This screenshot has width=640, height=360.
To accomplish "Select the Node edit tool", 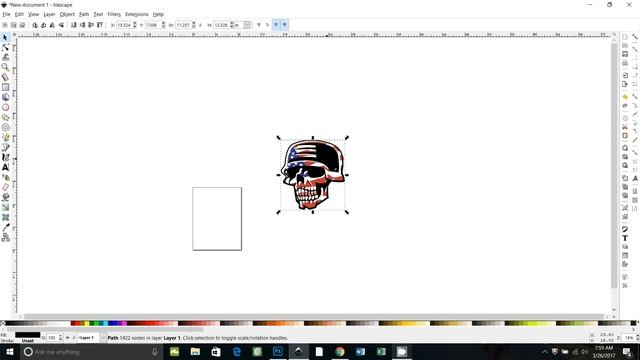I will point(5,48).
